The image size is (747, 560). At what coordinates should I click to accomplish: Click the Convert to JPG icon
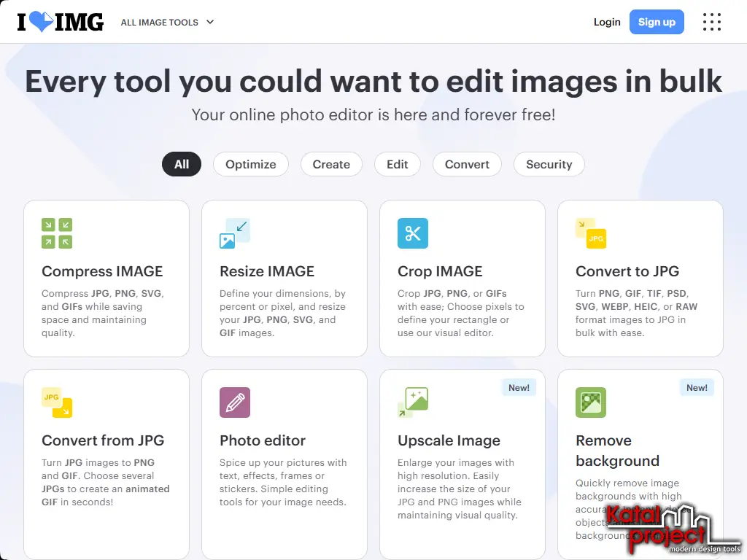pos(591,233)
